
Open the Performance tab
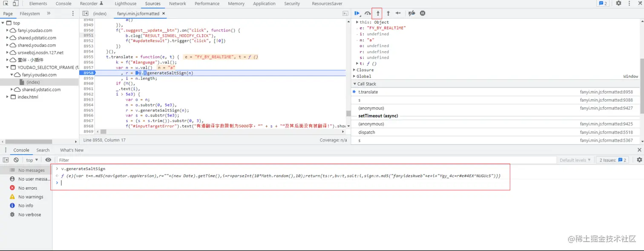(x=207, y=3)
